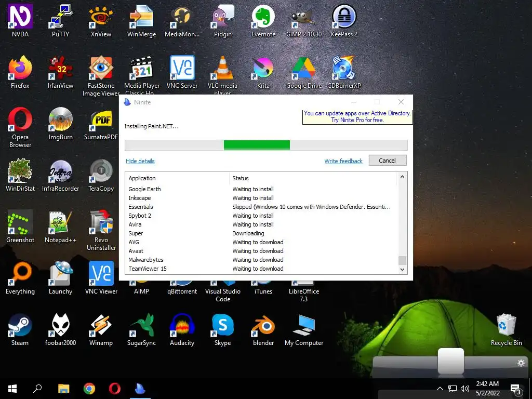Launch Greenshot desktop icon
Screen dimensions: 532x399
pyautogui.click(x=20, y=227)
